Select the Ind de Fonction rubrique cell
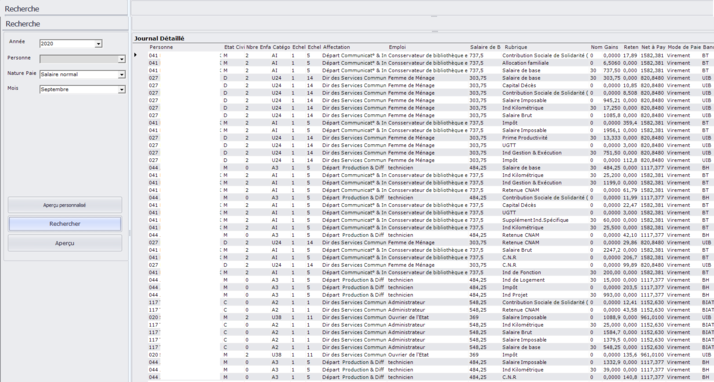This screenshot has height=382, width=714. (522, 272)
